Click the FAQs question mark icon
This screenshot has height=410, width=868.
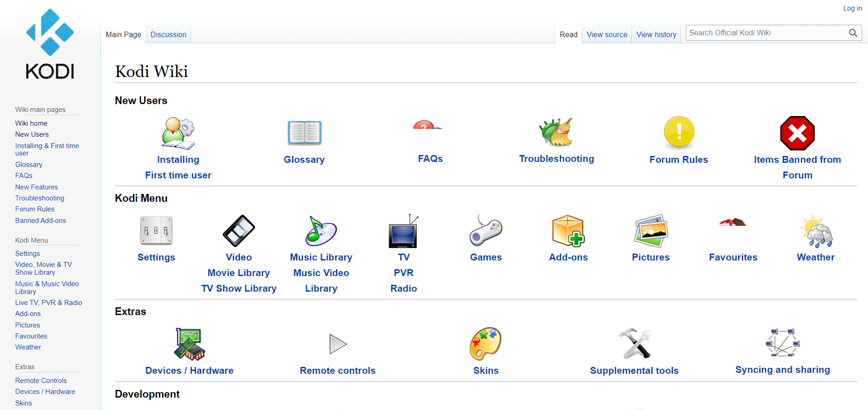pyautogui.click(x=427, y=125)
